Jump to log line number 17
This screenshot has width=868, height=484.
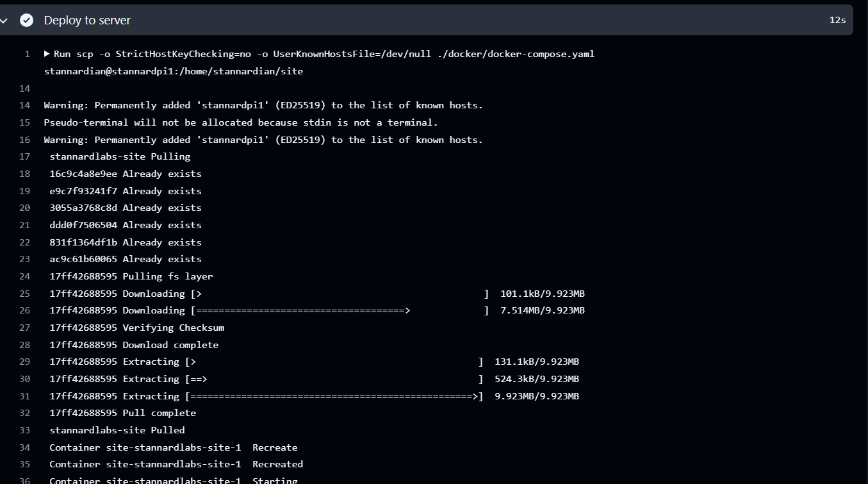coord(25,156)
